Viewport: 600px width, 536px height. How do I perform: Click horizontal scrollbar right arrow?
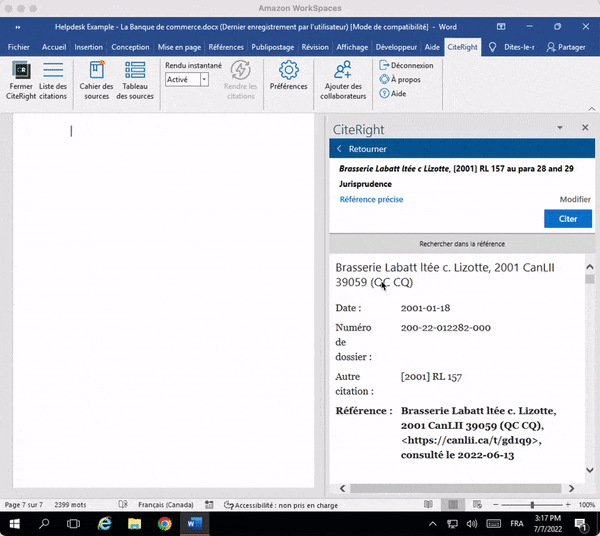(571, 489)
